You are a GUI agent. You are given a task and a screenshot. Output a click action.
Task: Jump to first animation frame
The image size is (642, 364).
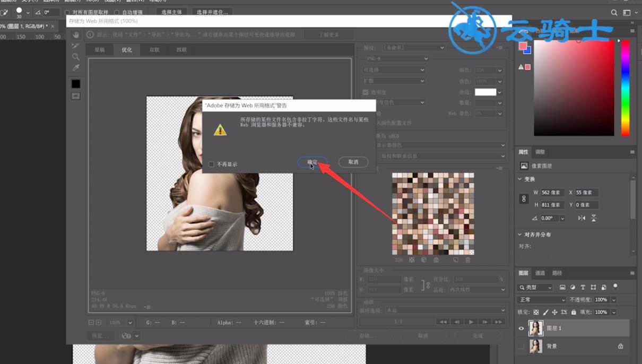(443, 322)
